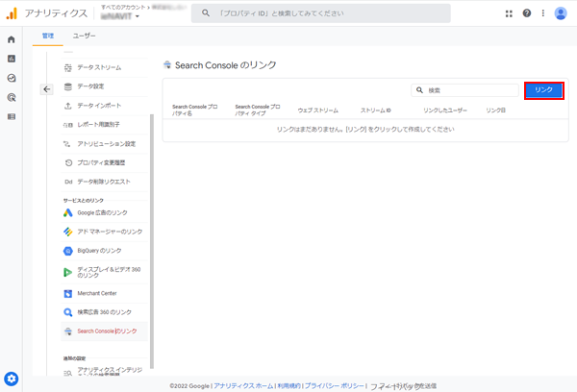Click the sidebar vertical scrollbar
The image size is (577, 392).
(x=152, y=241)
